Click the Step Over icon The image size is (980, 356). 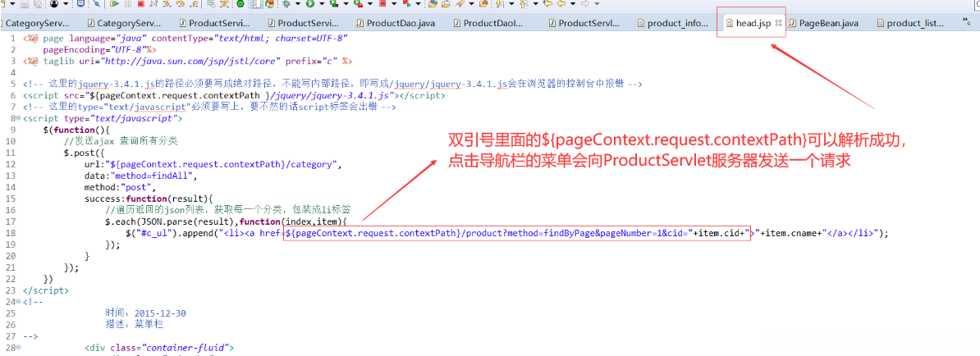point(181,4)
